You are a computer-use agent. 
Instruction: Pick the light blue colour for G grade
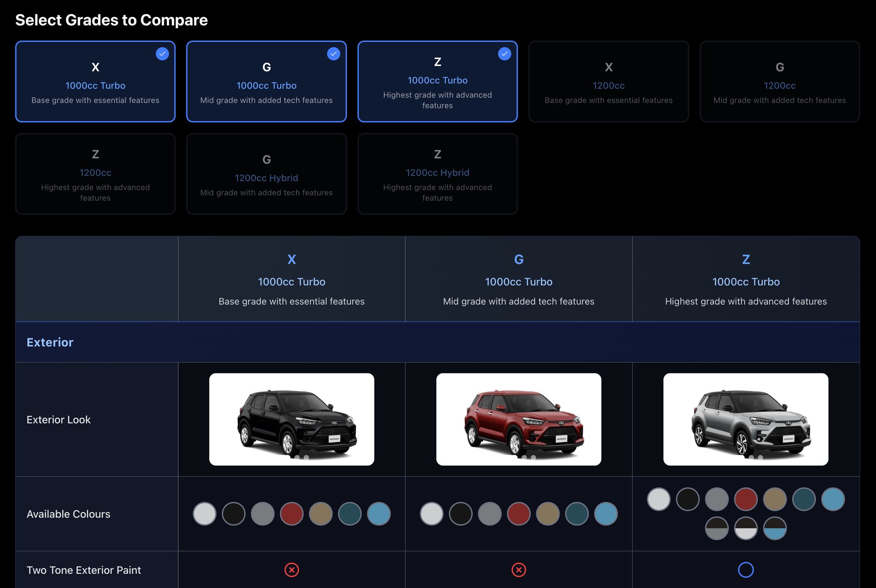point(606,514)
